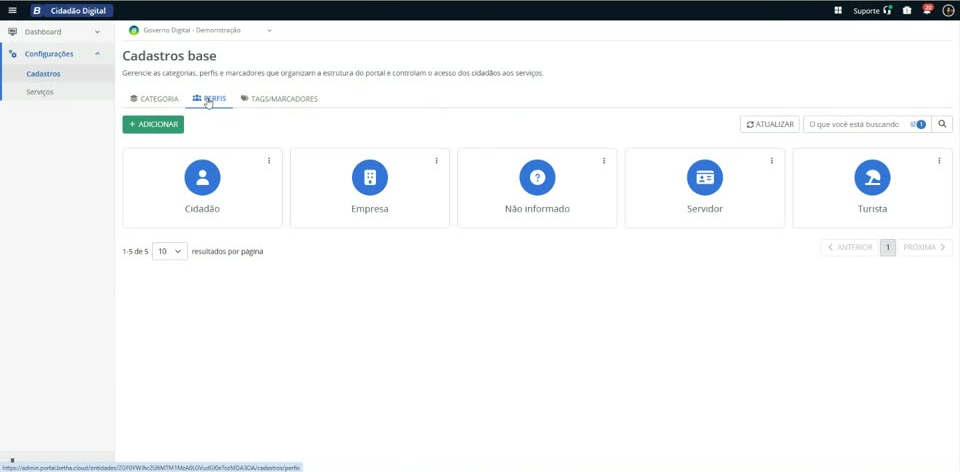The image size is (960, 472).
Task: Switch to the Categoria tab
Action: [154, 99]
